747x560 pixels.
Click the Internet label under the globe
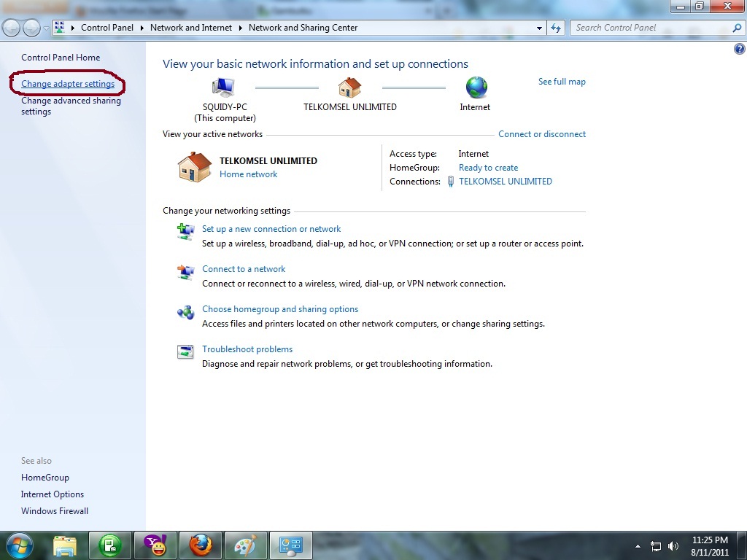pos(475,107)
